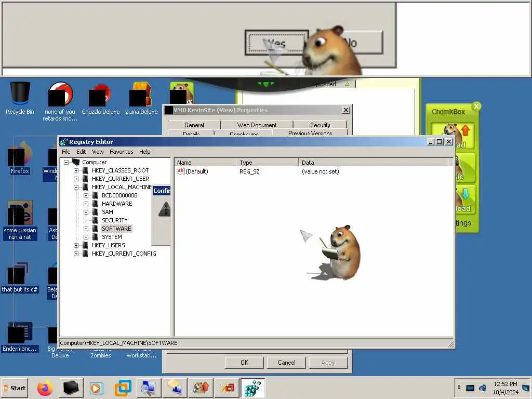Screen dimensions: 532x399
Task: Open Recycle Bin desktop icon
Action: click(20, 98)
